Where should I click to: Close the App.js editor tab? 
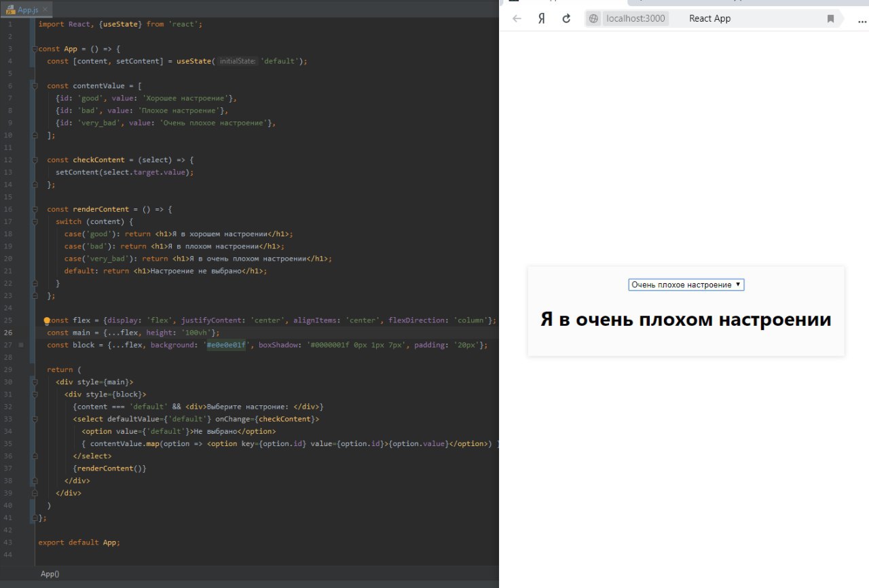45,10
